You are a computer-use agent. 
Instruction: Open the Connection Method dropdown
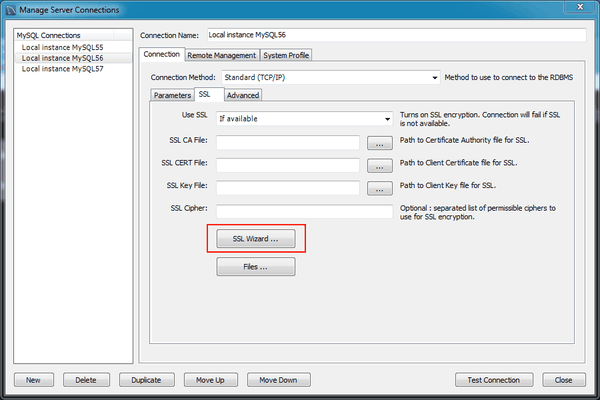click(x=435, y=77)
